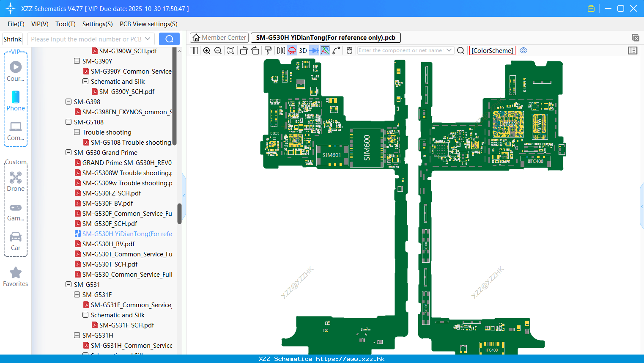Screen dimensions: 644x363
Task: Click the file tree vertical scrollbar thumb
Action: pos(179,214)
